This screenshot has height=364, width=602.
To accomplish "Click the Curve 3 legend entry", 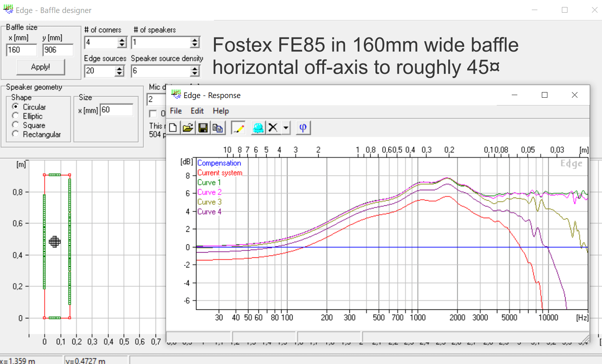I will click(209, 202).
